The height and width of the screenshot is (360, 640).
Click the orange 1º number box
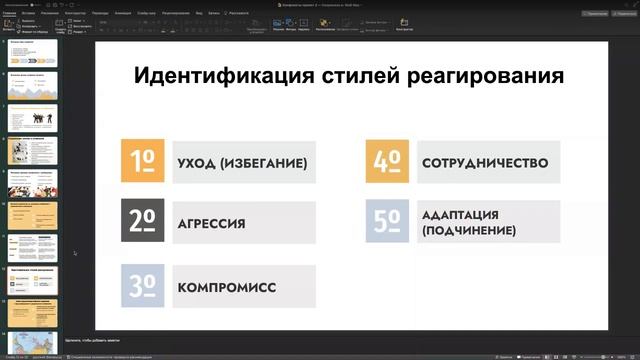tap(143, 160)
